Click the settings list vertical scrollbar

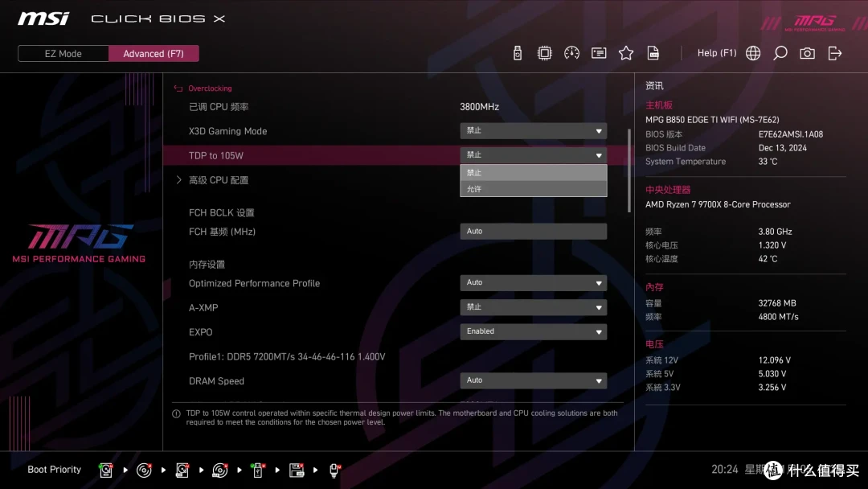coord(628,171)
